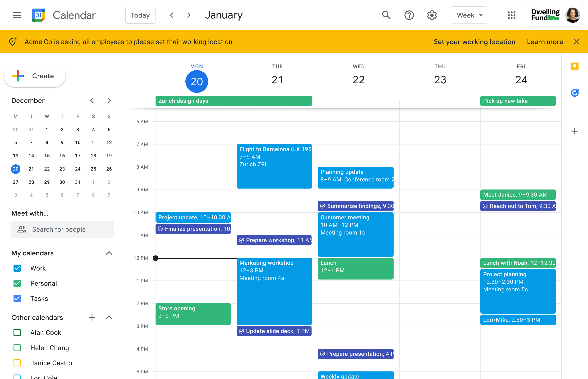Viewport: 588px width, 379px height.
Task: Click the Today button
Action: click(x=140, y=15)
